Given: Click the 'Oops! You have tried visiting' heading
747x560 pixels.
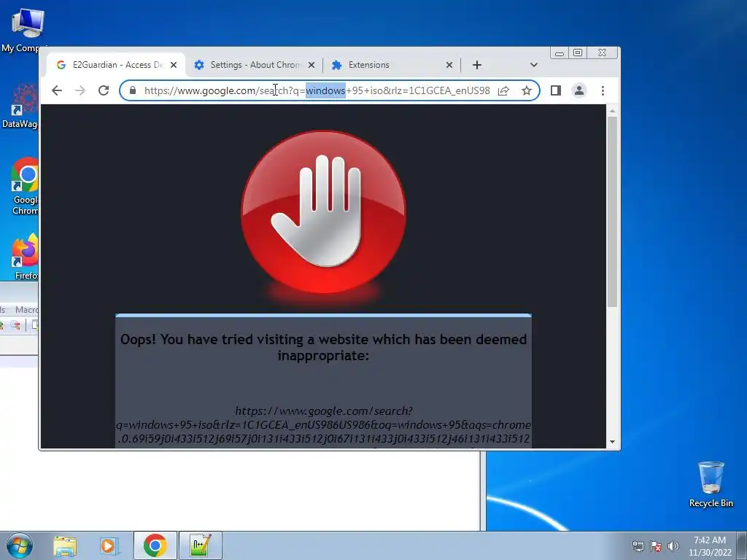Looking at the screenshot, I should pos(323,347).
